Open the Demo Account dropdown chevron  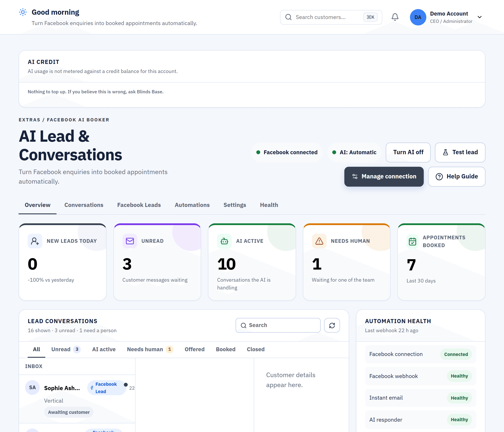click(479, 17)
